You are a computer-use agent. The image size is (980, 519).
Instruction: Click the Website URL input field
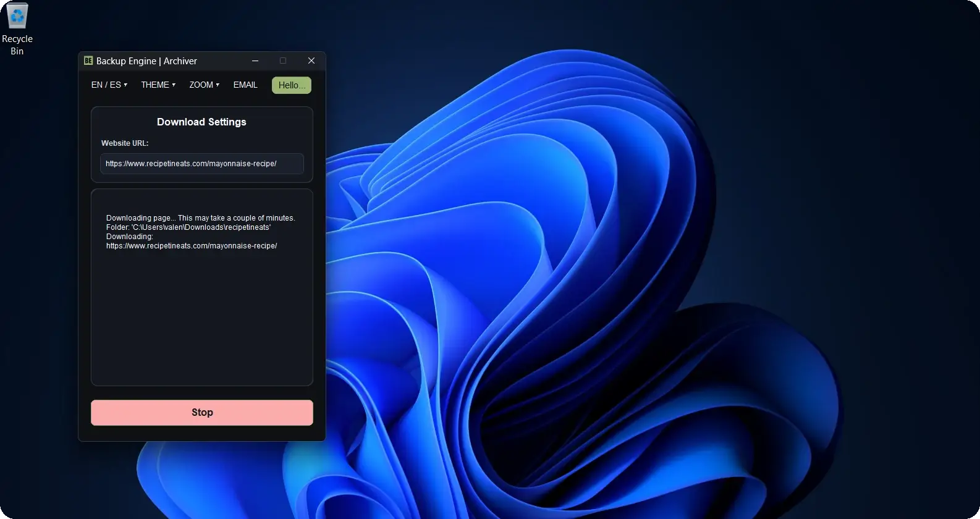click(202, 164)
